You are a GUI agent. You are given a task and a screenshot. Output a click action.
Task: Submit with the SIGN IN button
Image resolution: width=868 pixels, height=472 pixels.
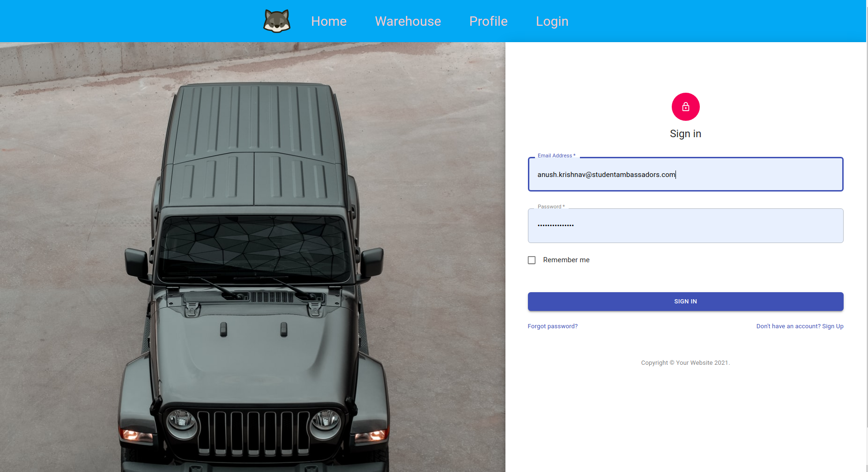pos(685,302)
